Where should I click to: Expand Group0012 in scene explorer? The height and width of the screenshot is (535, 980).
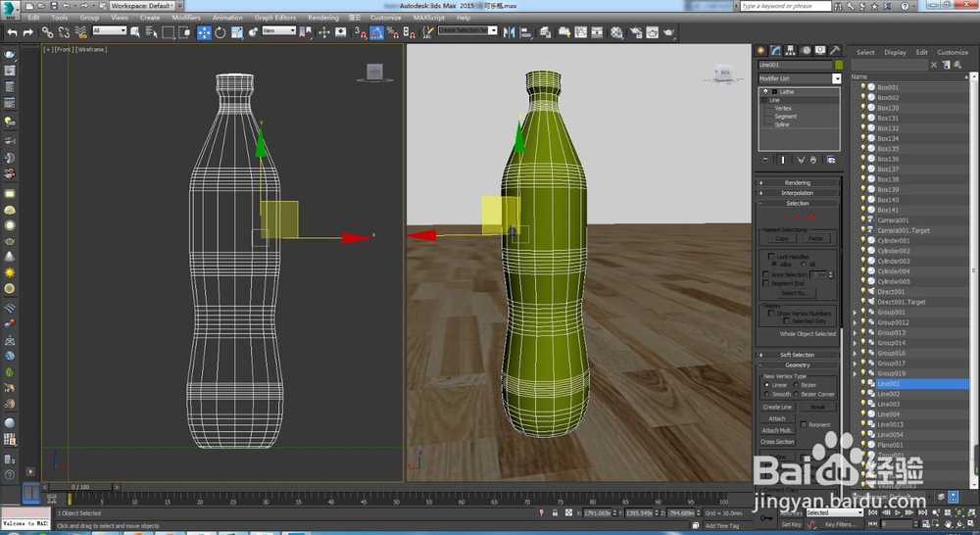click(855, 322)
